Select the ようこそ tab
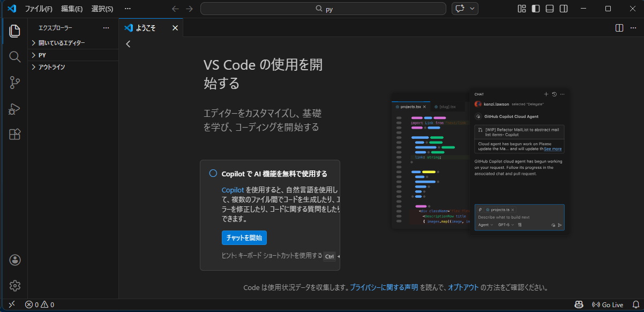Screen dimensions: 644x312 click(x=146, y=28)
